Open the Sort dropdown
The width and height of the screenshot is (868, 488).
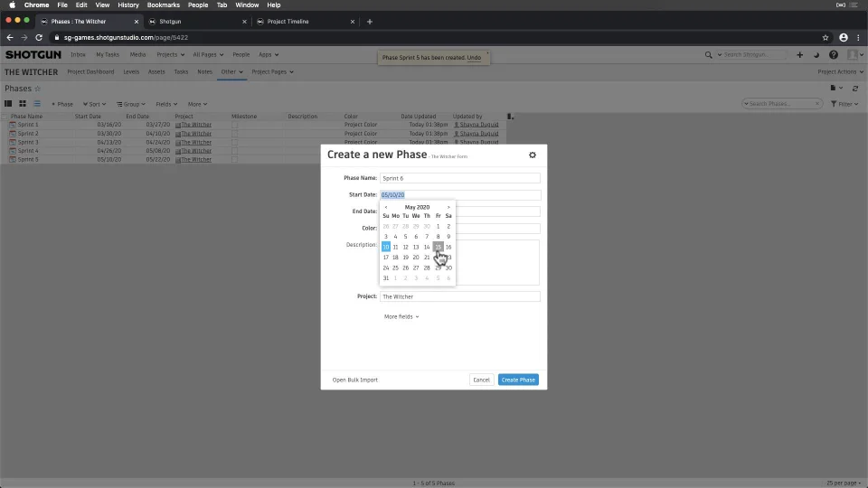94,104
